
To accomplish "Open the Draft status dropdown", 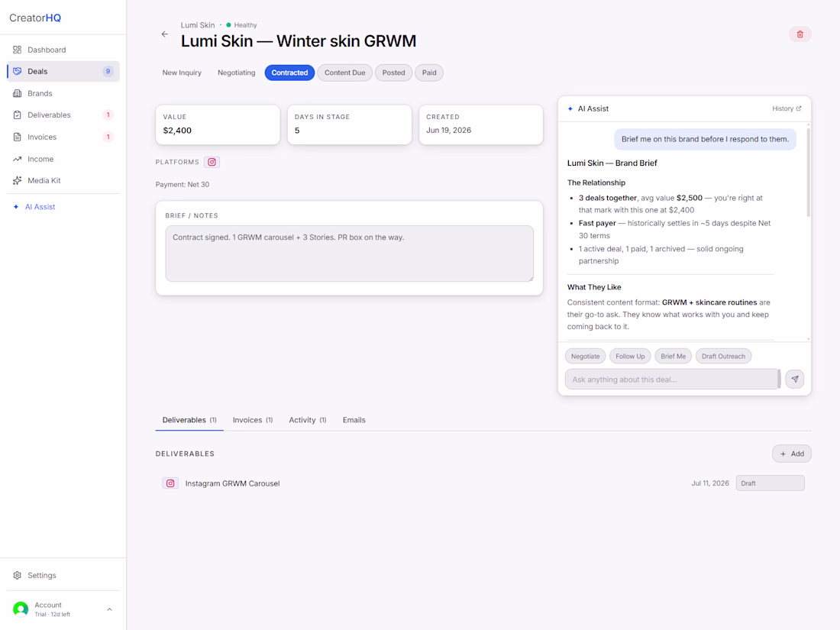I will (x=770, y=483).
